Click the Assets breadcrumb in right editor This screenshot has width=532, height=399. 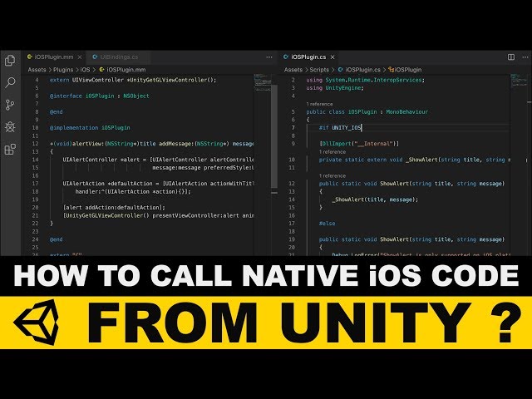pos(293,70)
